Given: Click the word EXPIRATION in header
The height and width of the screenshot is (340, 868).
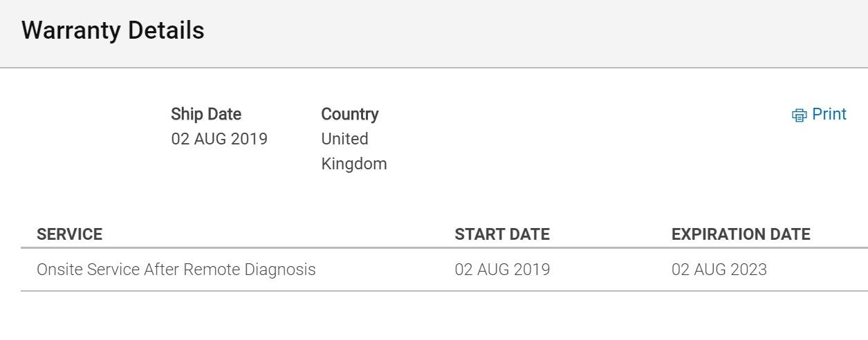Looking at the screenshot, I should 714,234.
